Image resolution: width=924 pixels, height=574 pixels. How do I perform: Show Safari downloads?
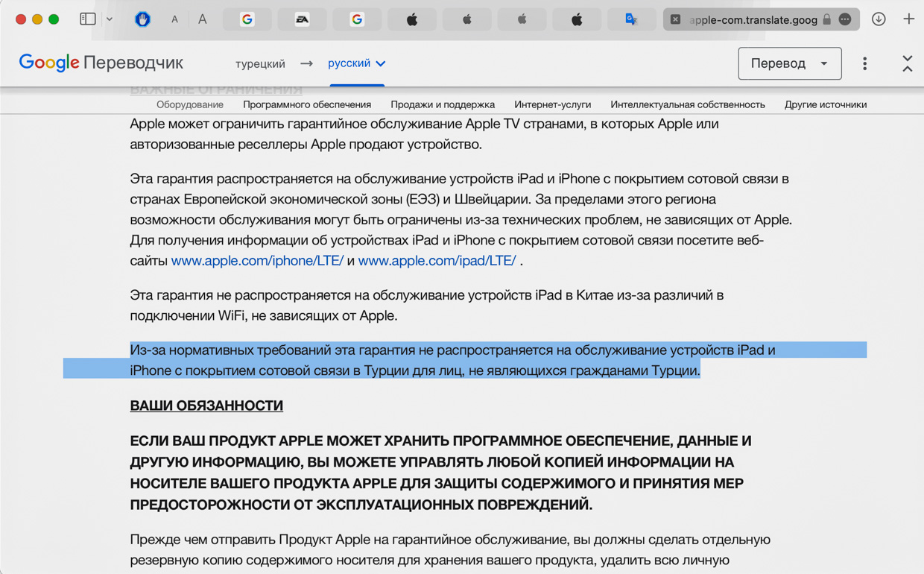(x=879, y=19)
